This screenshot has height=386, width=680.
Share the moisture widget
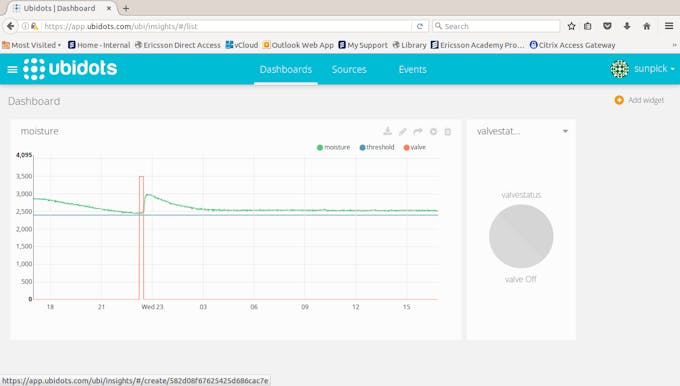coord(418,131)
